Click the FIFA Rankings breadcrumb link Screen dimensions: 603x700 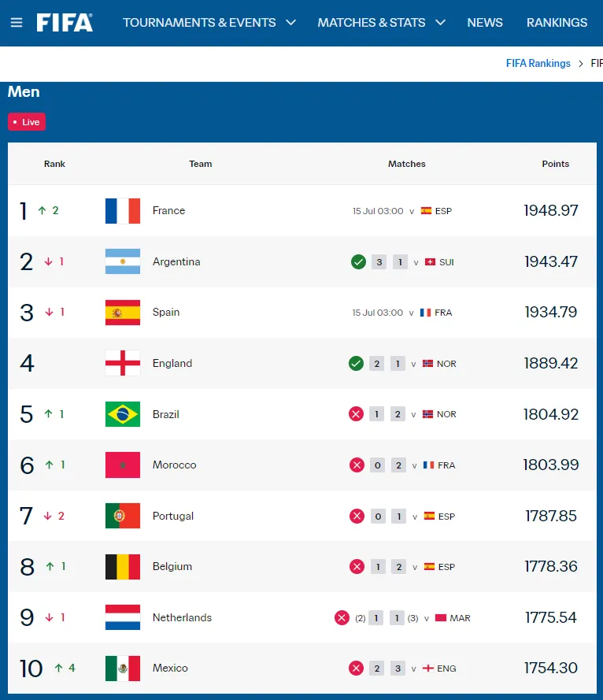coord(538,64)
